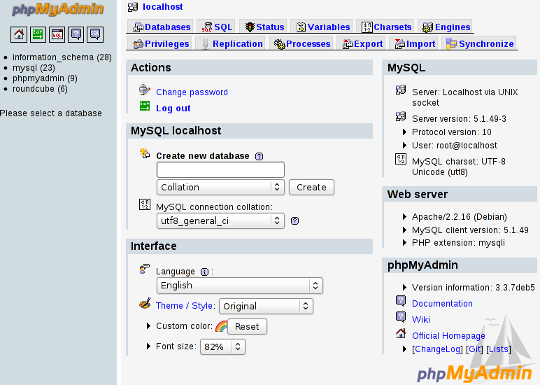Click the Change password link
540x385 pixels.
[x=192, y=92]
